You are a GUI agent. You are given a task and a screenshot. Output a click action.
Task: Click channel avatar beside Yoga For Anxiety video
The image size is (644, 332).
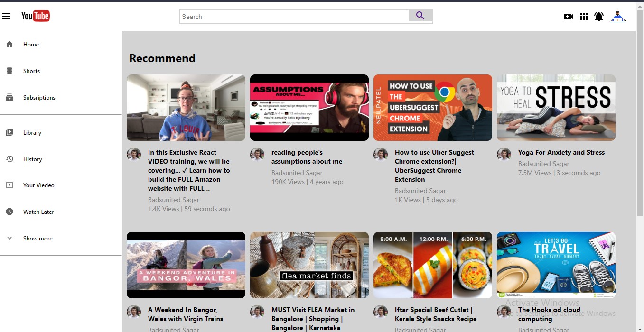(504, 155)
